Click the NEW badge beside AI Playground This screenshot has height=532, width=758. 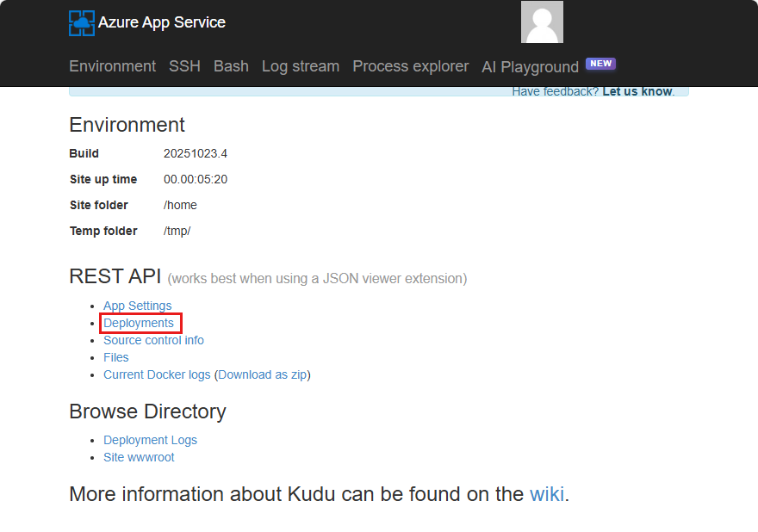click(x=600, y=64)
